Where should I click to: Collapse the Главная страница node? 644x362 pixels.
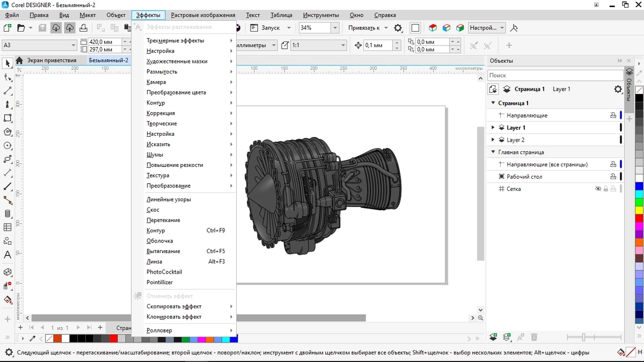point(493,152)
